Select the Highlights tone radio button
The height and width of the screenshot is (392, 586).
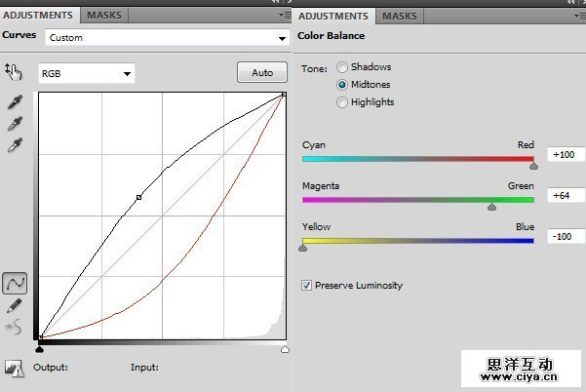point(341,102)
